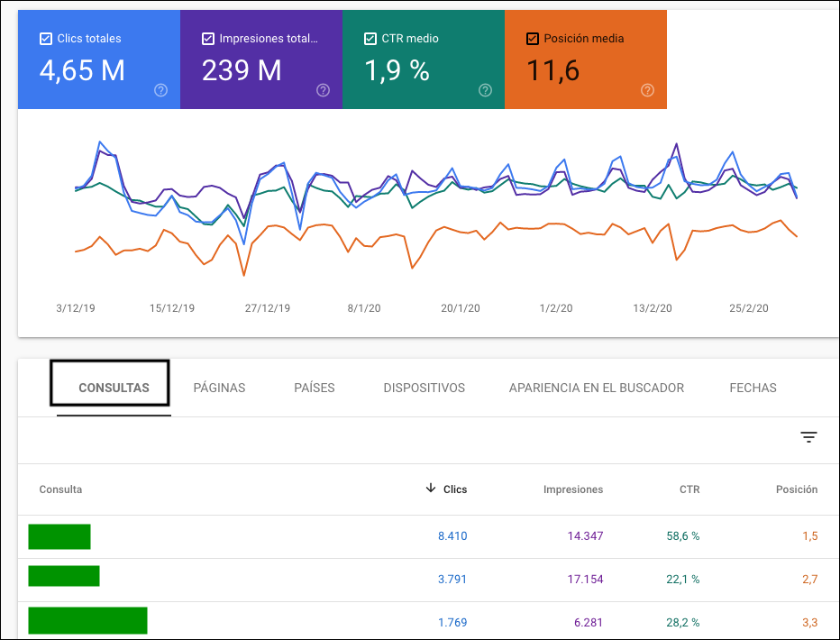This screenshot has width=840, height=640.
Task: Sort results by the Posición column header
Action: click(797, 489)
